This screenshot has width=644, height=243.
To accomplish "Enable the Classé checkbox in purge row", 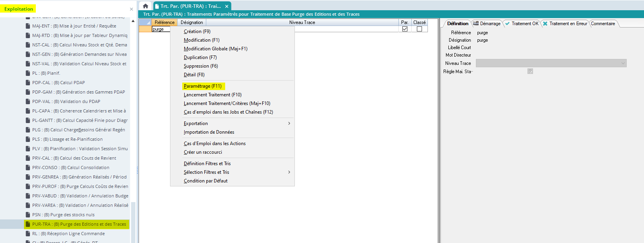I will (x=419, y=29).
